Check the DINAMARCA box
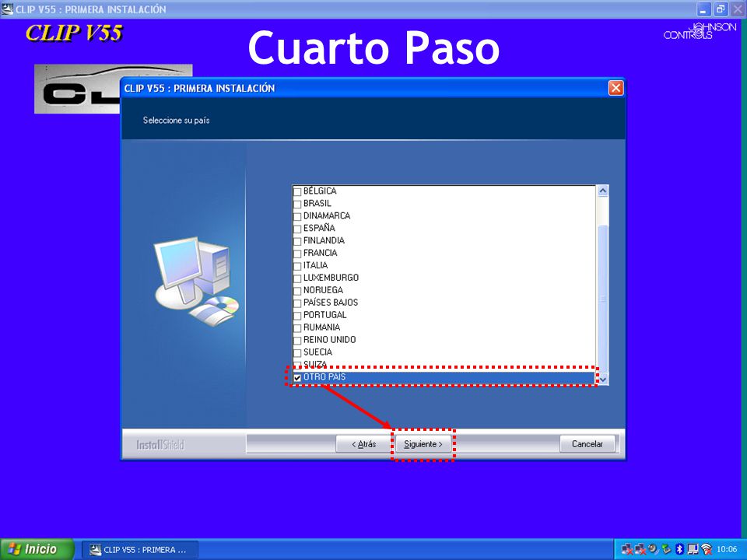Image resolution: width=747 pixels, height=560 pixels. click(x=297, y=217)
